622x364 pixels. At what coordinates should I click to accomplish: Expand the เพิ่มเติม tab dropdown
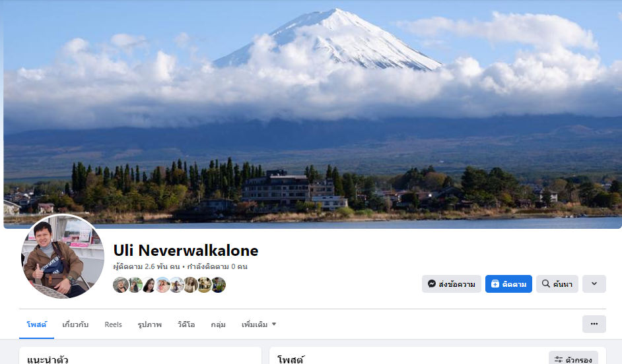[x=259, y=324]
